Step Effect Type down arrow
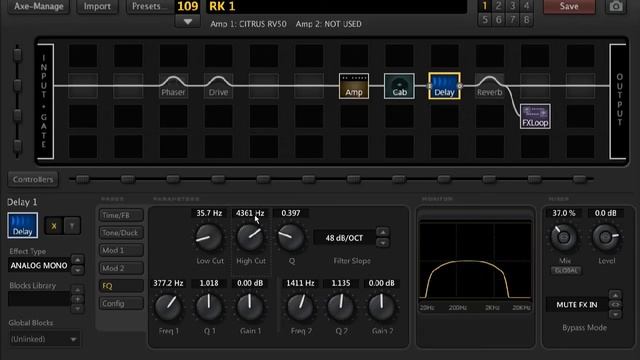 click(x=78, y=270)
